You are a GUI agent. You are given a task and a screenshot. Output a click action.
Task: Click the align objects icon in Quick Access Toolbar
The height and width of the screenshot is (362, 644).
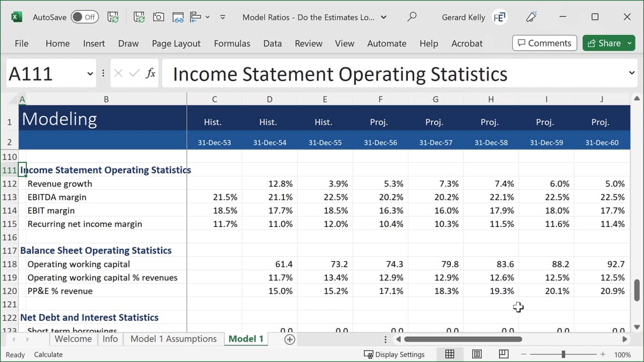(195, 17)
